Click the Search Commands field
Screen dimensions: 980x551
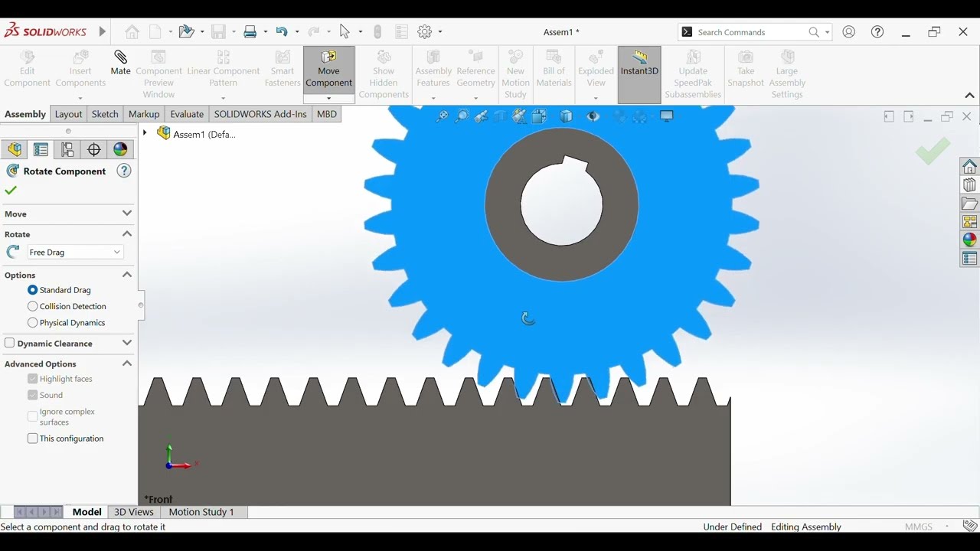(x=750, y=32)
